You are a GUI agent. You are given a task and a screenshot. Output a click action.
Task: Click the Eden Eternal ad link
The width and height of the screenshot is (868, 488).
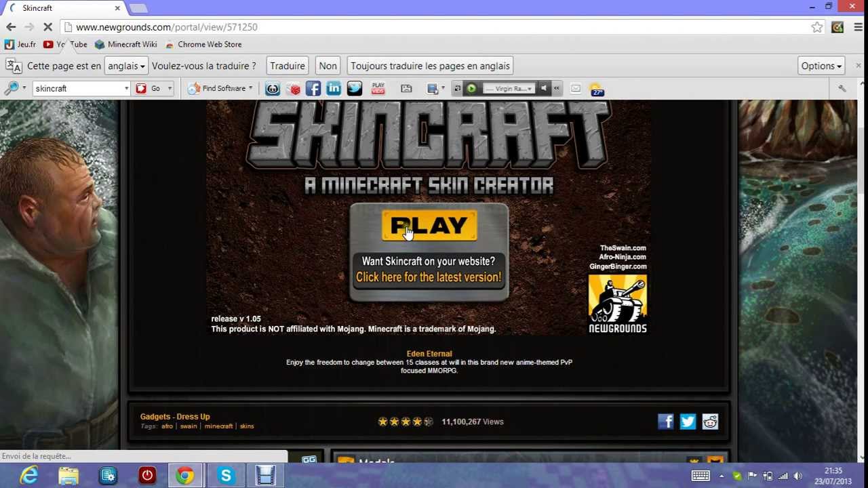pyautogui.click(x=429, y=354)
